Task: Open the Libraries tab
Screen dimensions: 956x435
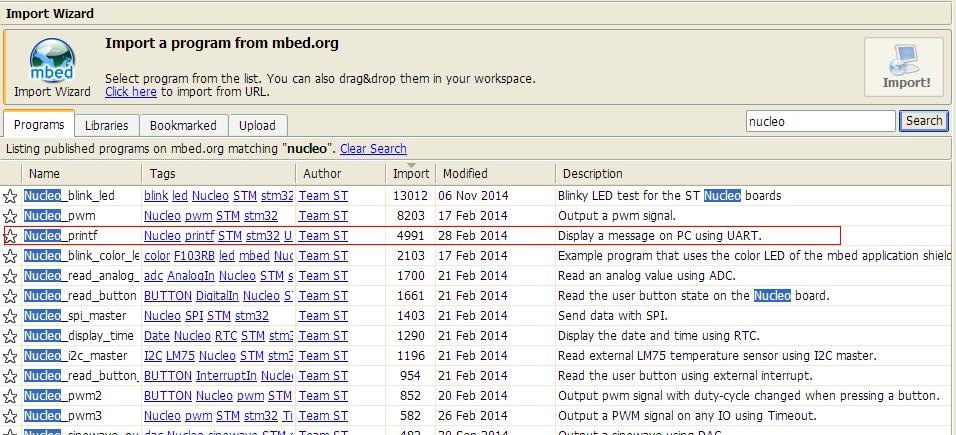Action: tap(107, 126)
